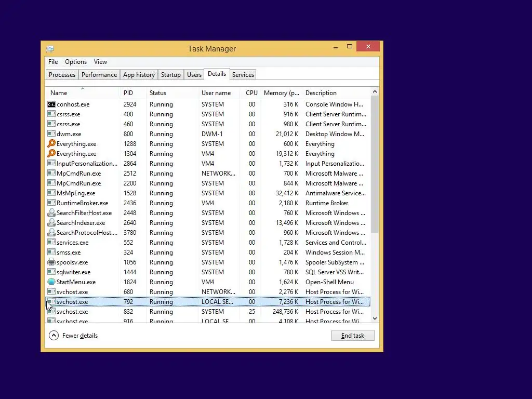Select the 'Desktop Window M...' description
This screenshot has width=532, height=399.
[x=335, y=134]
